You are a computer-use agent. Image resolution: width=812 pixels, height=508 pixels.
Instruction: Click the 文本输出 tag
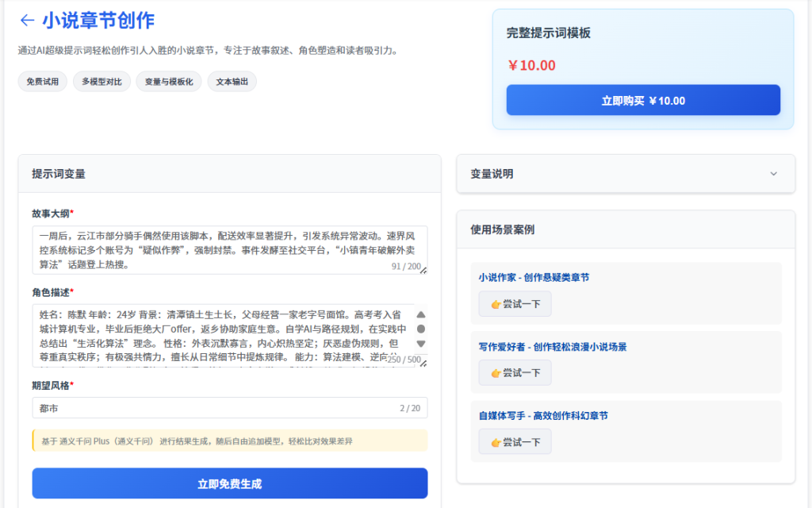(x=232, y=82)
